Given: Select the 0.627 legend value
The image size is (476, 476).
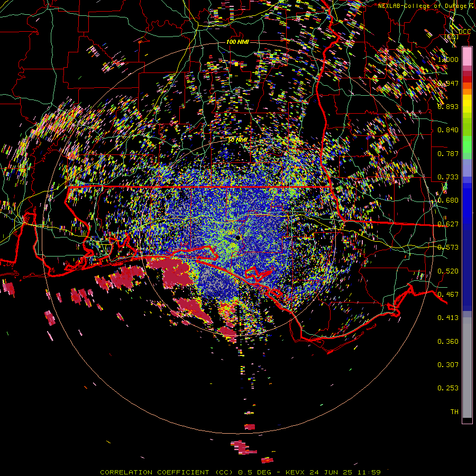Looking at the screenshot, I should 448,224.
